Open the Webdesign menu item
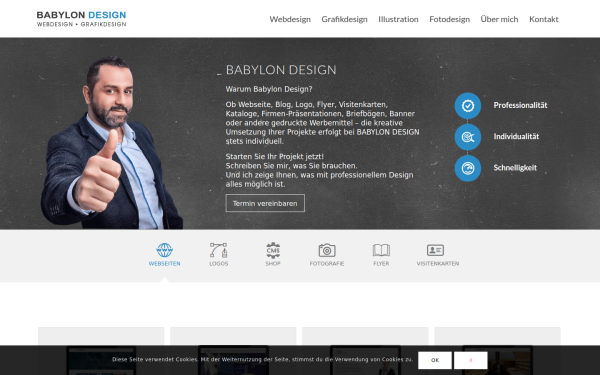Viewport: 600px width, 375px height. click(x=290, y=19)
